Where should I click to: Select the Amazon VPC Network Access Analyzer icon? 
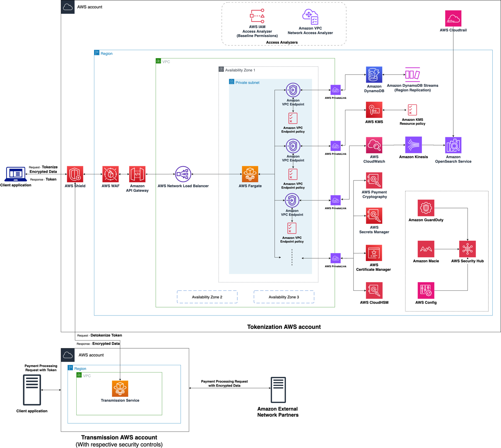[x=310, y=17]
